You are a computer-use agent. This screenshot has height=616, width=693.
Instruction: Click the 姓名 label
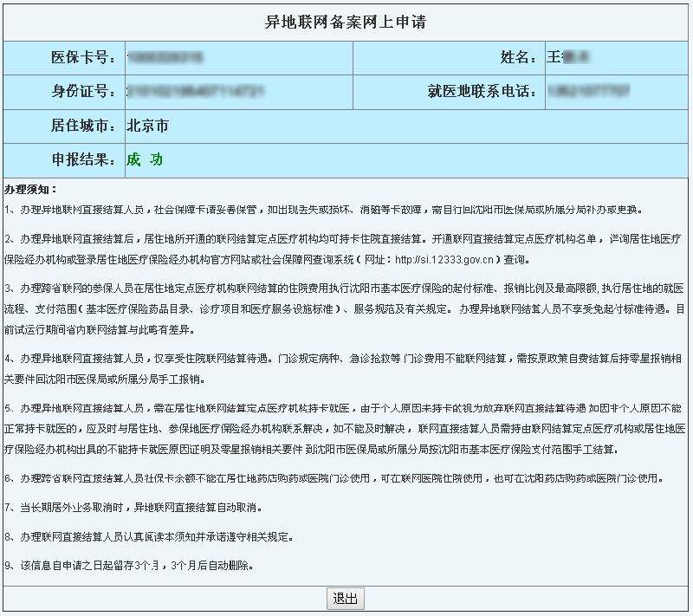pos(520,58)
